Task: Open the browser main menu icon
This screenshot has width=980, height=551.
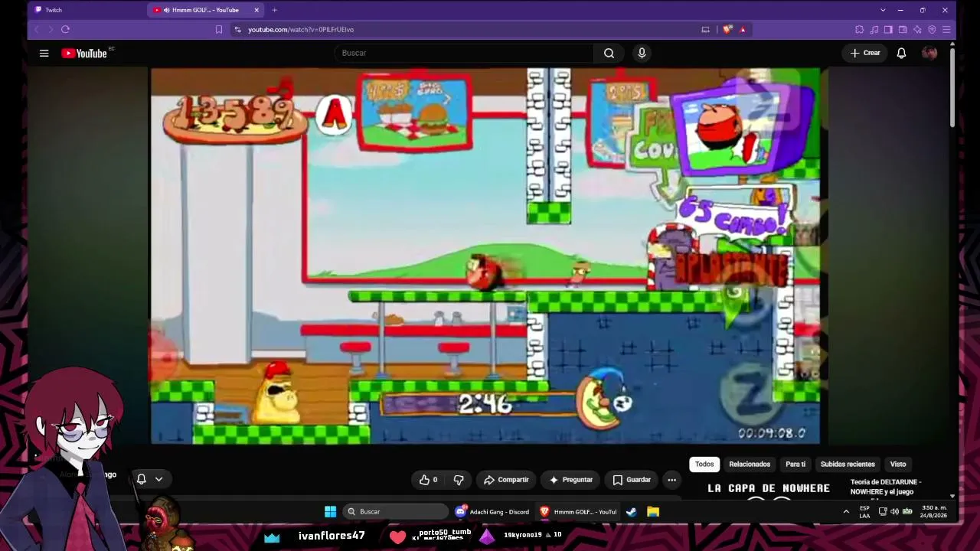Action: 946,29
